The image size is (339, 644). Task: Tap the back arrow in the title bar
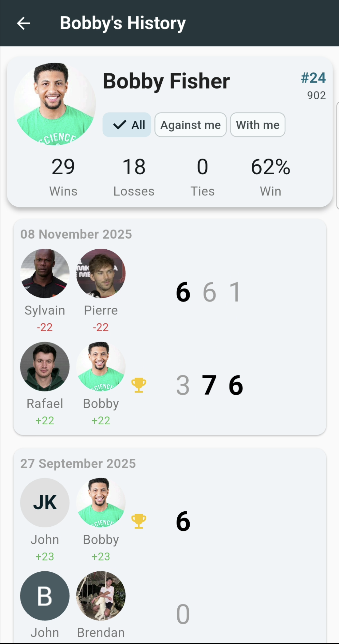23,23
